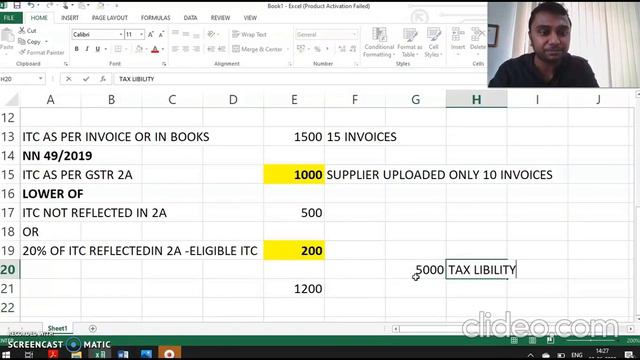Open Copy options dropdown arrow
Image resolution: width=640 pixels, height=360 pixels.
click(x=47, y=42)
